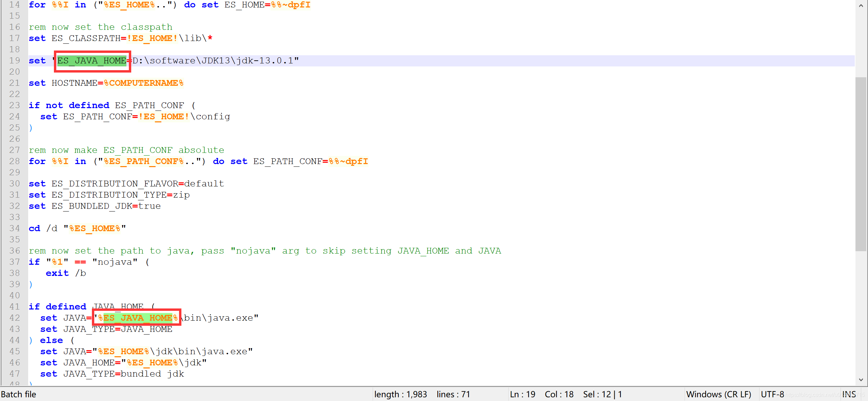Screen dimensions: 868x401
Task: Click %COMPUTERNAME% on line 21
Action: [x=143, y=83]
